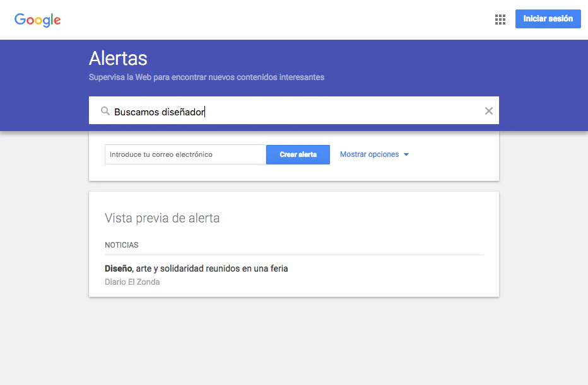Click the Vista previa de alerta heading

pos(162,218)
